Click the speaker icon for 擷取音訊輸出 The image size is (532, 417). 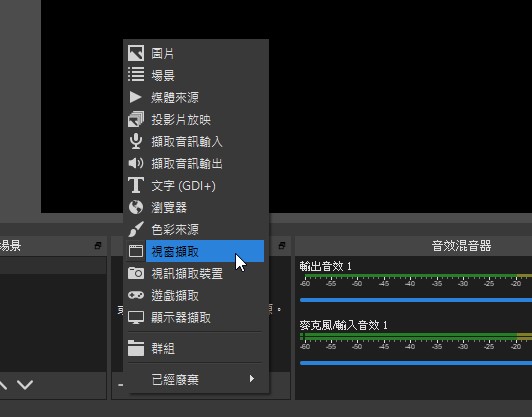tap(136, 163)
